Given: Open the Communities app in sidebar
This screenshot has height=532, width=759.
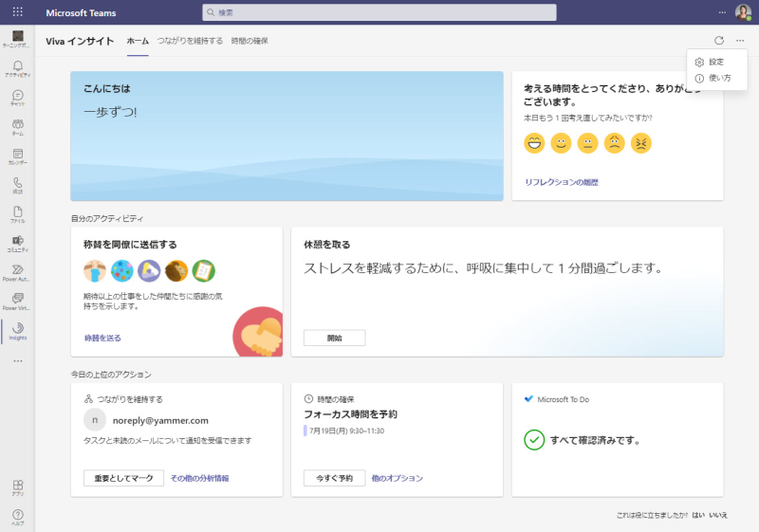Looking at the screenshot, I should [17, 244].
